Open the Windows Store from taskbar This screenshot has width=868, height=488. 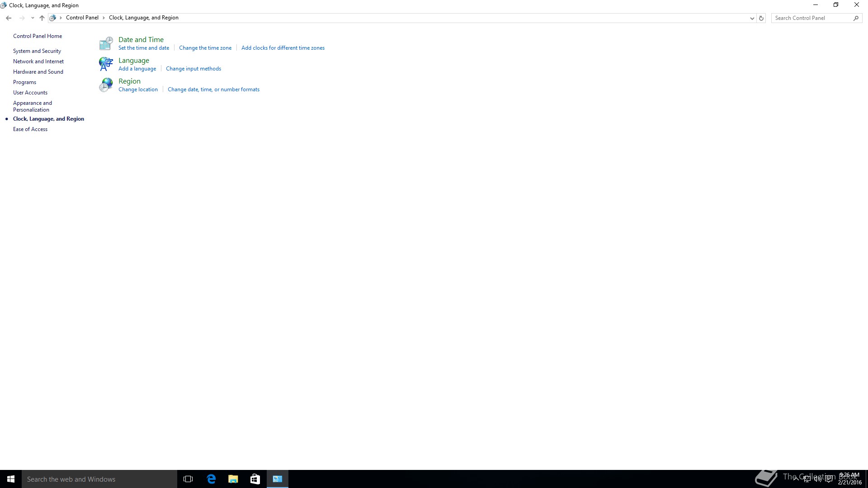click(x=255, y=479)
